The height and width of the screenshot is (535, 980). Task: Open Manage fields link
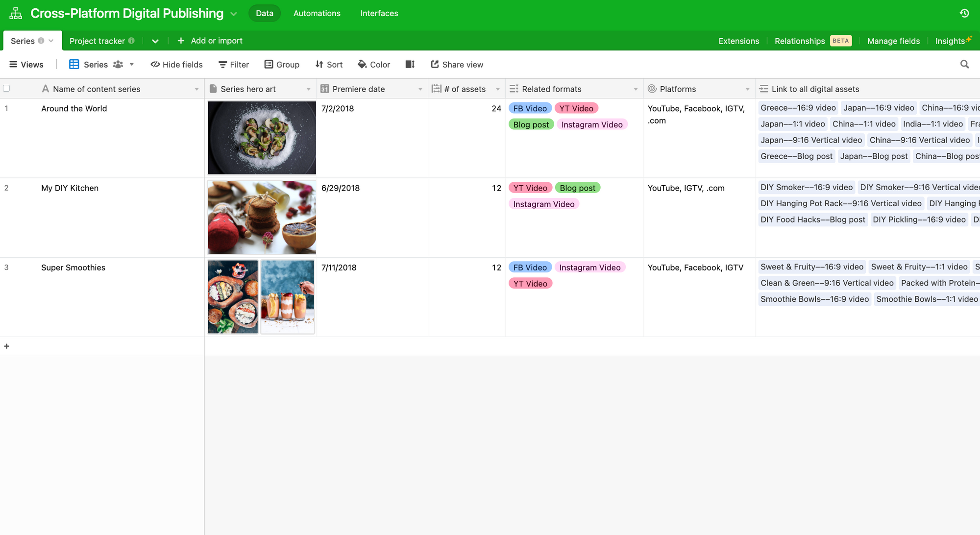pos(893,41)
